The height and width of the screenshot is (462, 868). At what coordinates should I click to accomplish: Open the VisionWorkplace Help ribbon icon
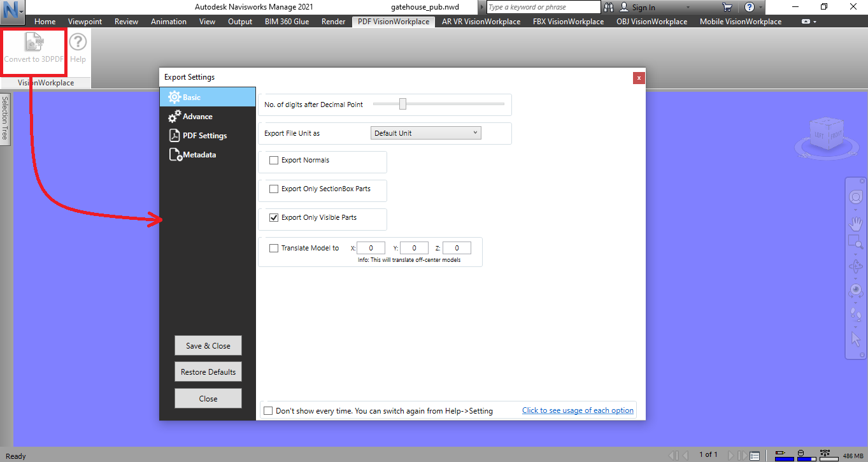(78, 49)
